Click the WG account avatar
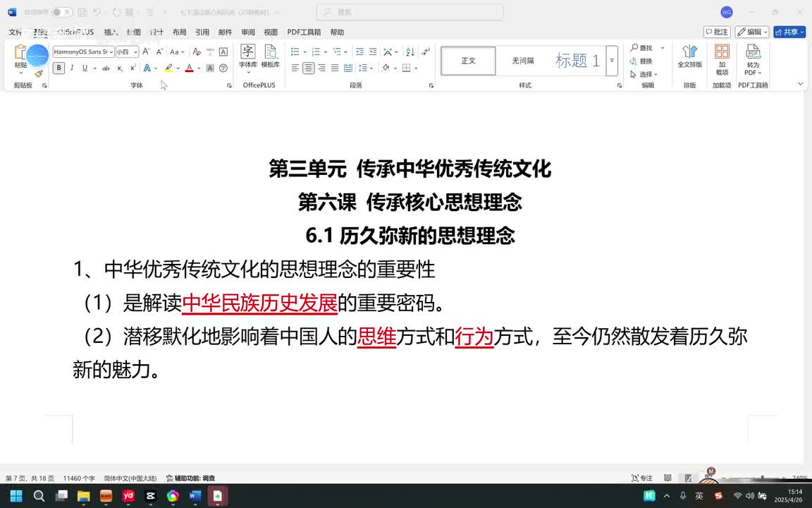Screen dimensions: 812x508 pos(727,12)
